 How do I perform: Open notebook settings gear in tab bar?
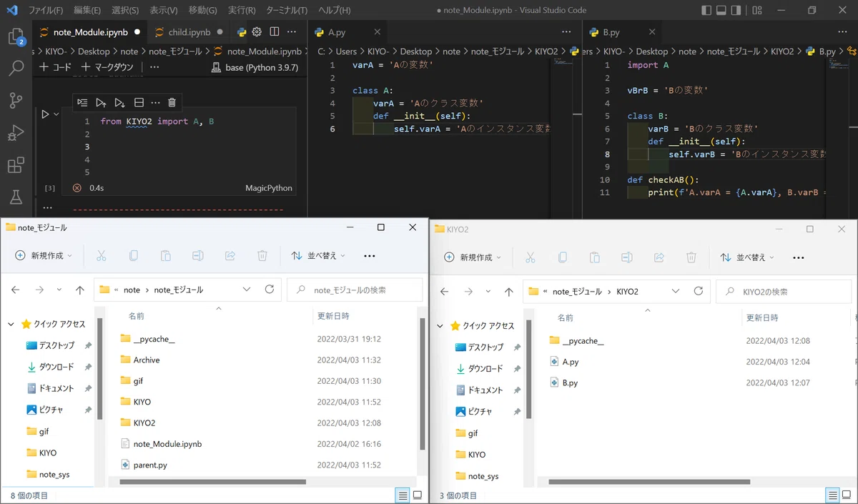[257, 32]
